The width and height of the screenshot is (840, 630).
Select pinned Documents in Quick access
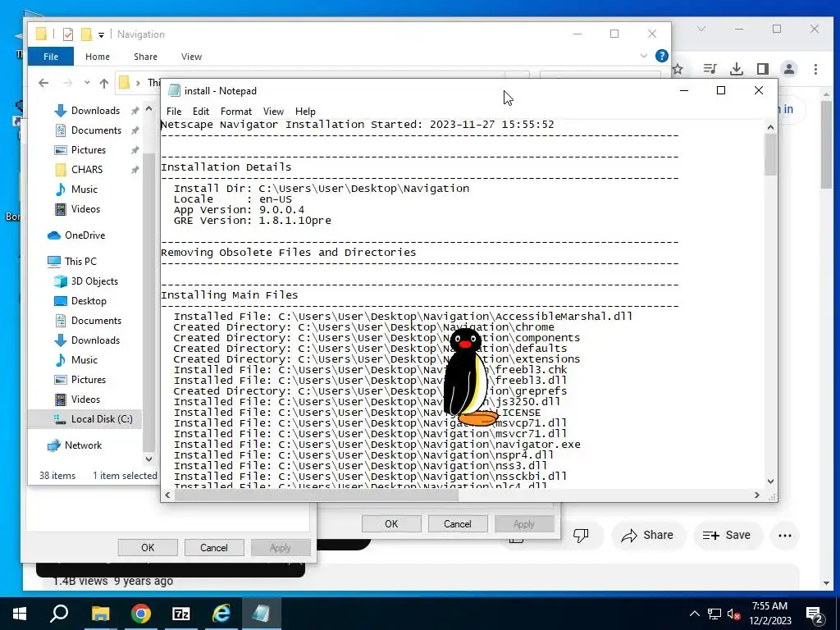pyautogui.click(x=96, y=130)
